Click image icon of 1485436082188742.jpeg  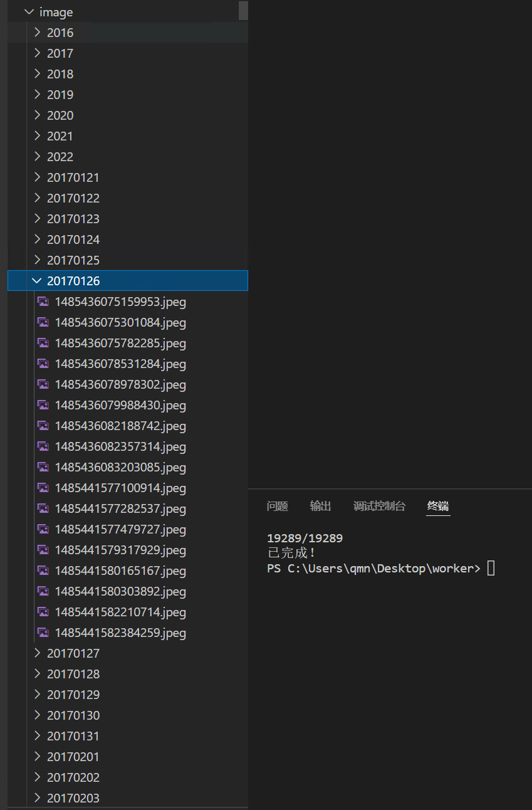tap(43, 426)
